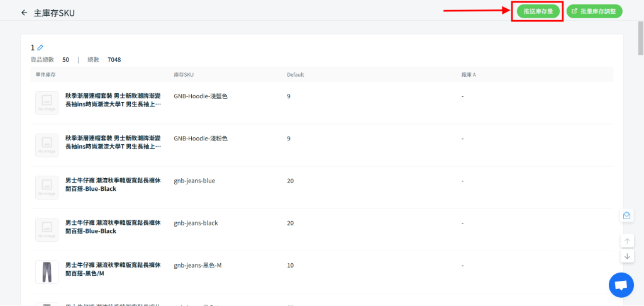The width and height of the screenshot is (644, 306).
Task: Click product name of GNB-Hoodie-淺藍色 row
Action: pyautogui.click(x=113, y=100)
